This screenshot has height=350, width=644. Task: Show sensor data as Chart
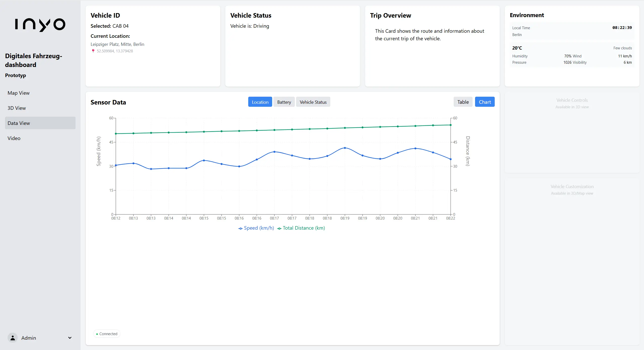coord(485,102)
